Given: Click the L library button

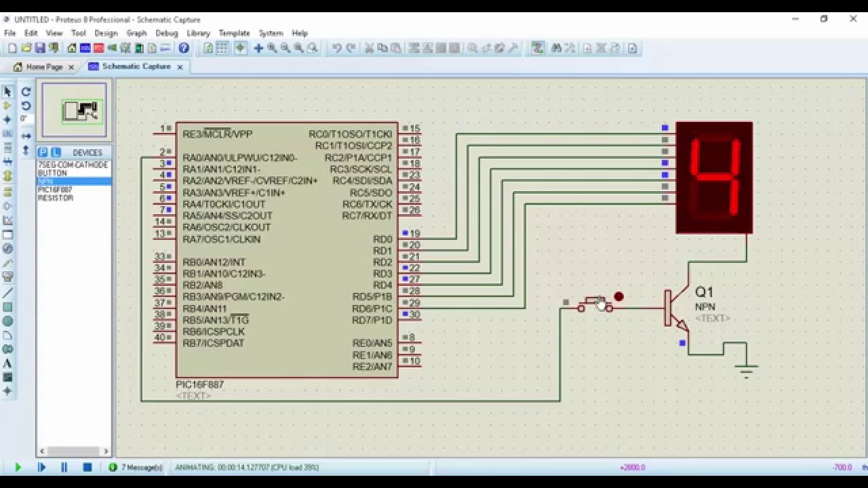Looking at the screenshot, I should (x=56, y=152).
